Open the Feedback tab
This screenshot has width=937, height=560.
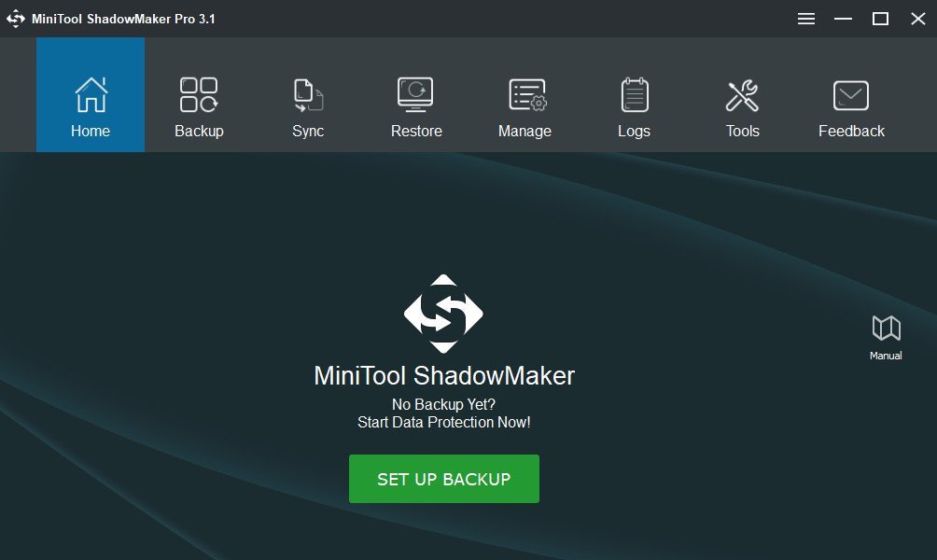click(851, 94)
